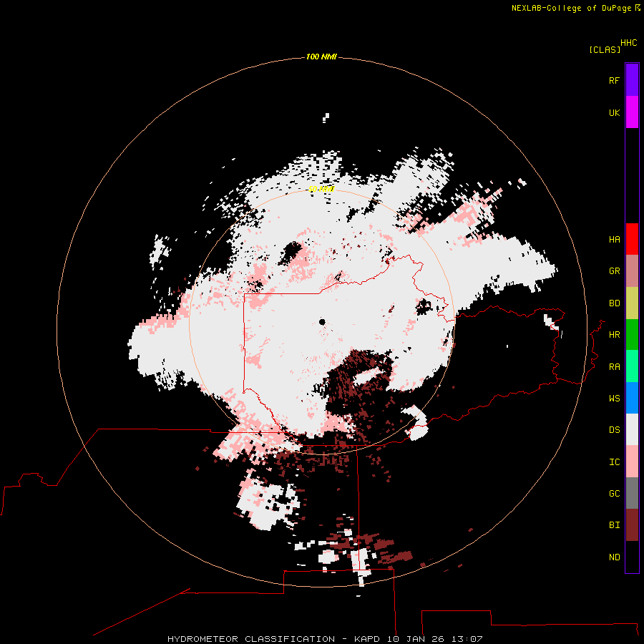This screenshot has width=644, height=644.
Task: Click the GC legend label
Action: [x=614, y=494]
